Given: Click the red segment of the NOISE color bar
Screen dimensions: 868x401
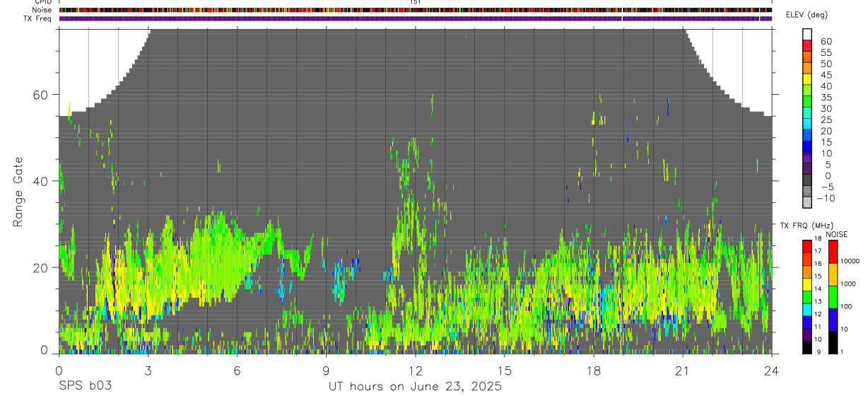Looking at the screenshot, I should [x=833, y=252].
